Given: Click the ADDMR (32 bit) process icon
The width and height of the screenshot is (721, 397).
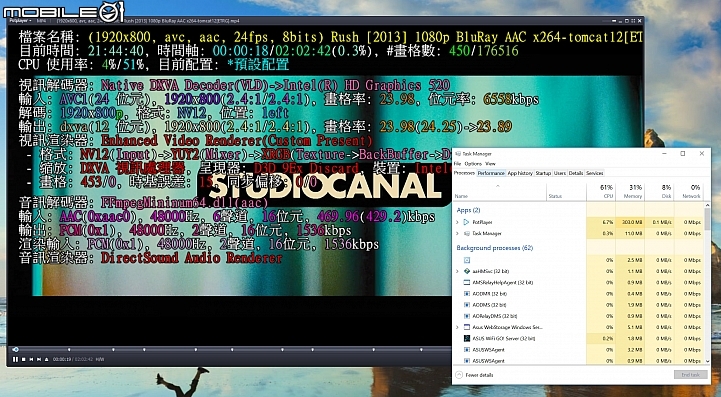Looking at the screenshot, I should (467, 293).
